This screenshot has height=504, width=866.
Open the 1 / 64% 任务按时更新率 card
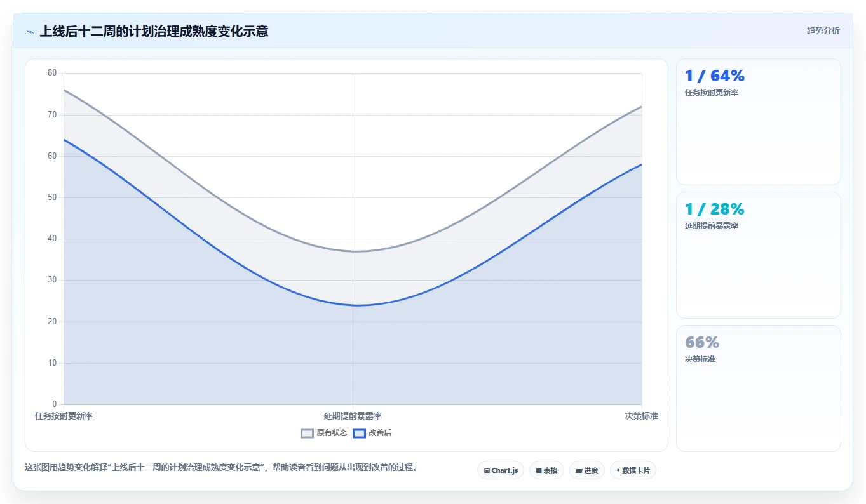759,122
